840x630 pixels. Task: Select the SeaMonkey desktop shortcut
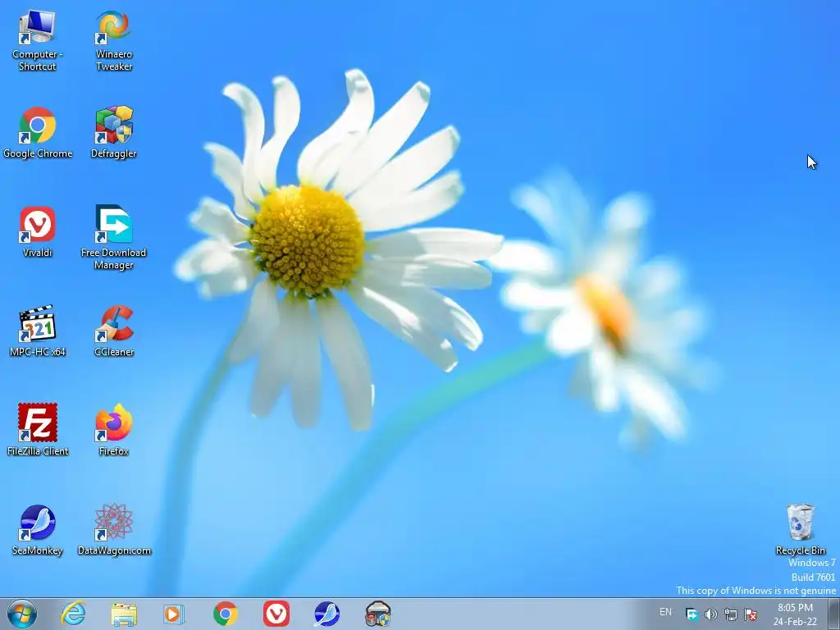point(38,529)
